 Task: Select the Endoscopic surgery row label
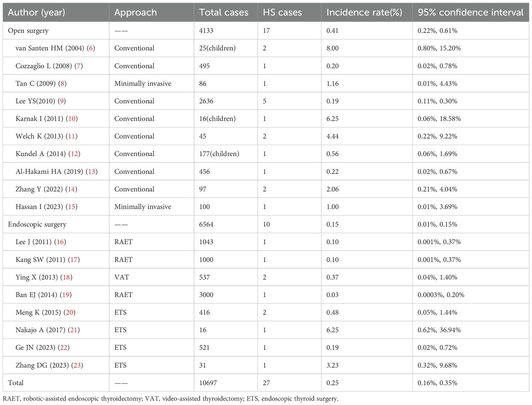[37, 225]
